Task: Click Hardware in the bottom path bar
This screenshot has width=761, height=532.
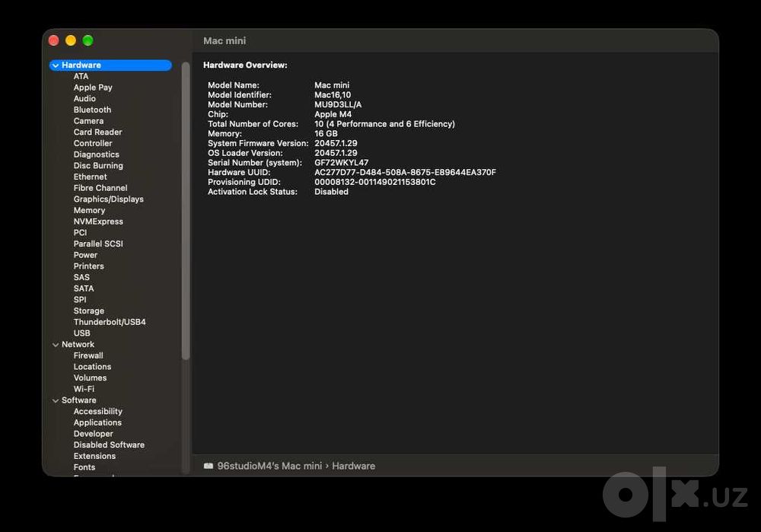Action: coord(353,466)
